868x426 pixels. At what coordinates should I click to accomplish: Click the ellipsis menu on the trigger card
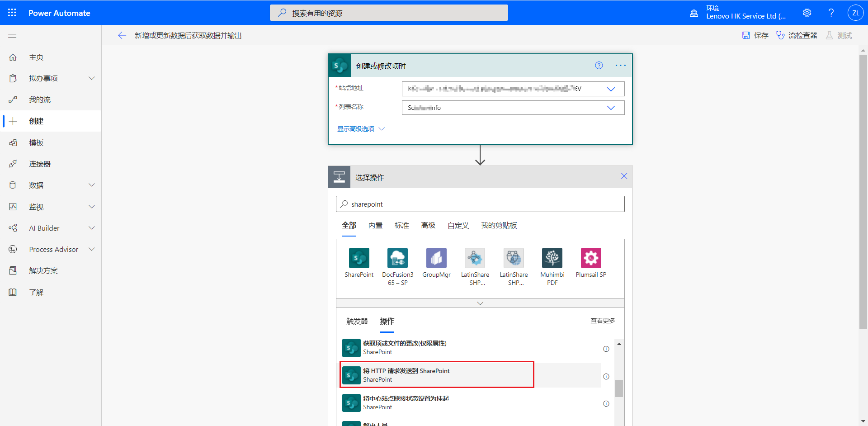tap(620, 65)
